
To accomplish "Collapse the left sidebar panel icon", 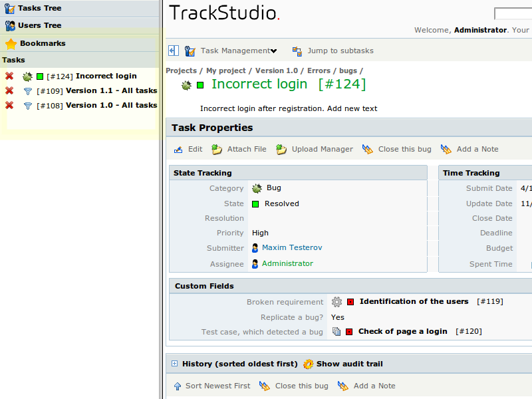I will coord(174,51).
